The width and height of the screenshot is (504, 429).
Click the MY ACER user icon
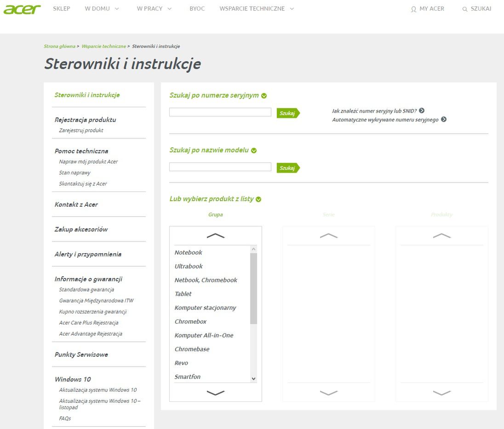[x=413, y=9]
